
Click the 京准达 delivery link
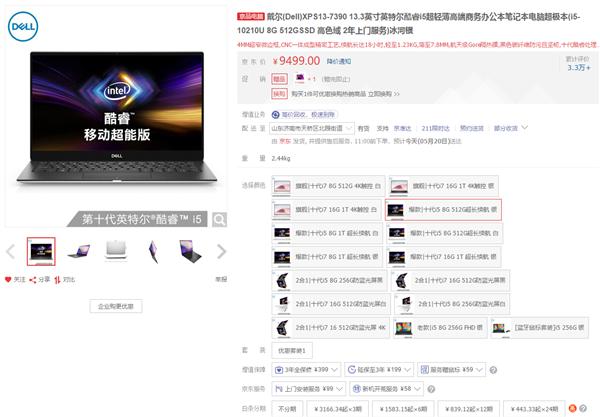point(403,129)
